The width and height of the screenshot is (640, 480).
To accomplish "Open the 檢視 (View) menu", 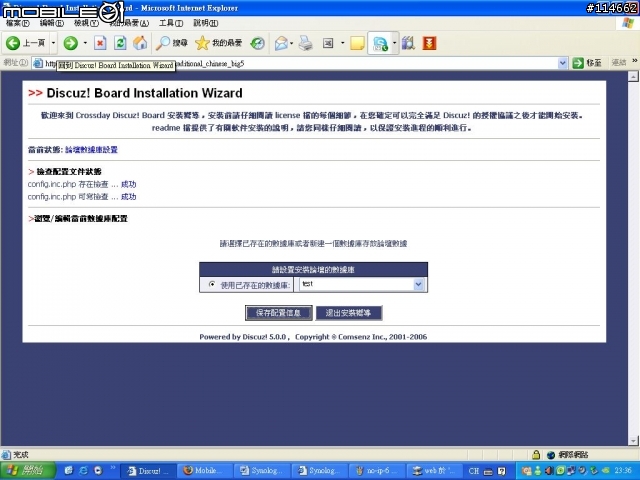I will [x=86, y=23].
